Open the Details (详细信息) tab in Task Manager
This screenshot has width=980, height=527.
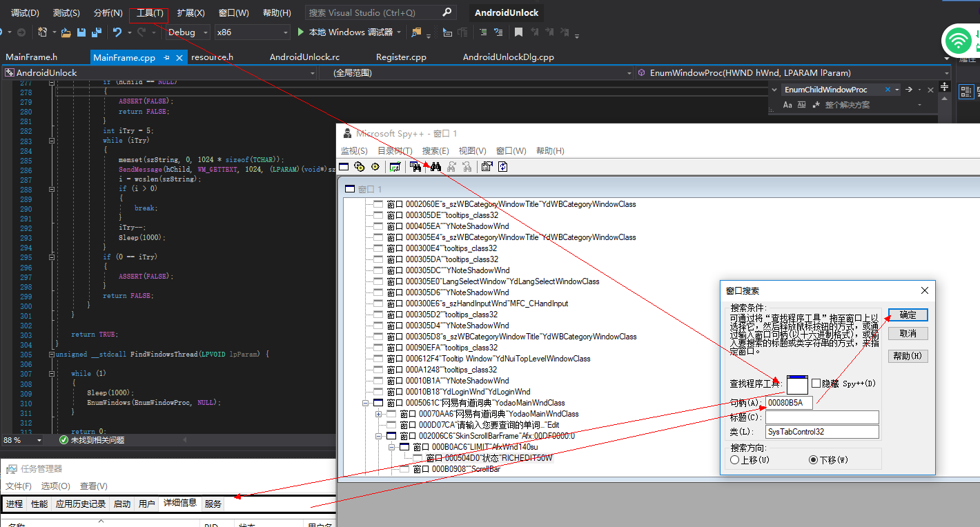tap(180, 504)
